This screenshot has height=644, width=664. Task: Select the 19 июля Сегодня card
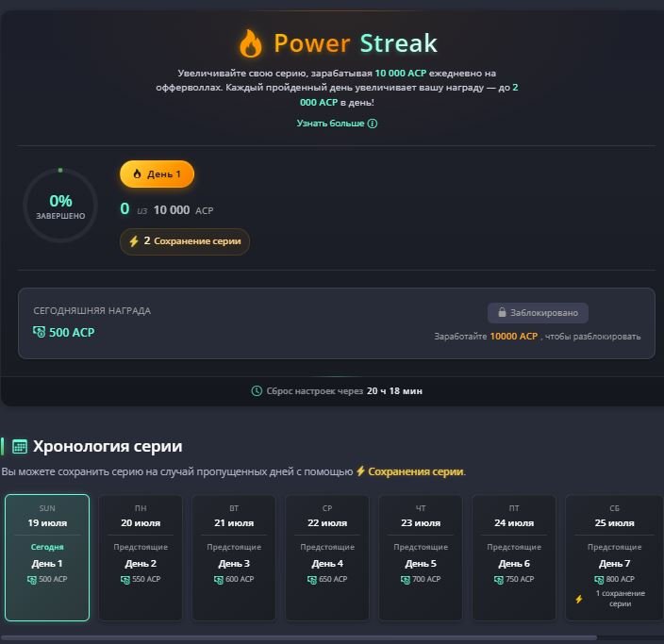click(47, 557)
